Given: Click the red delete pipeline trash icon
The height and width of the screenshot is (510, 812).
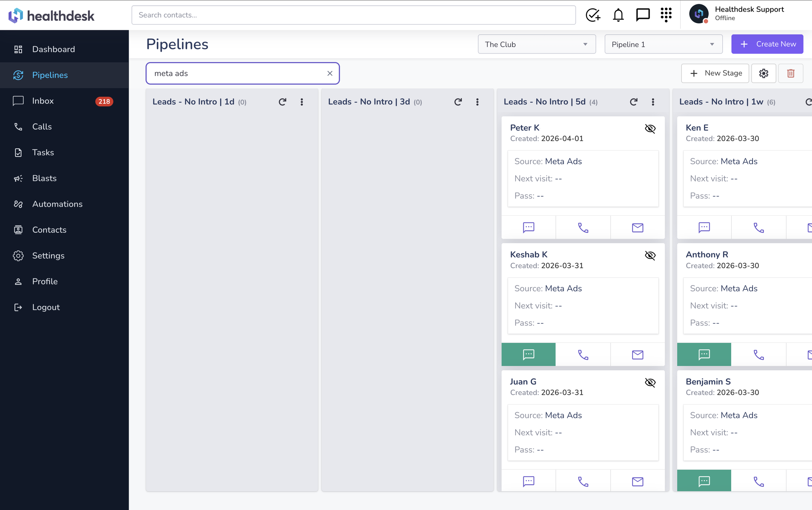Looking at the screenshot, I should [791, 73].
